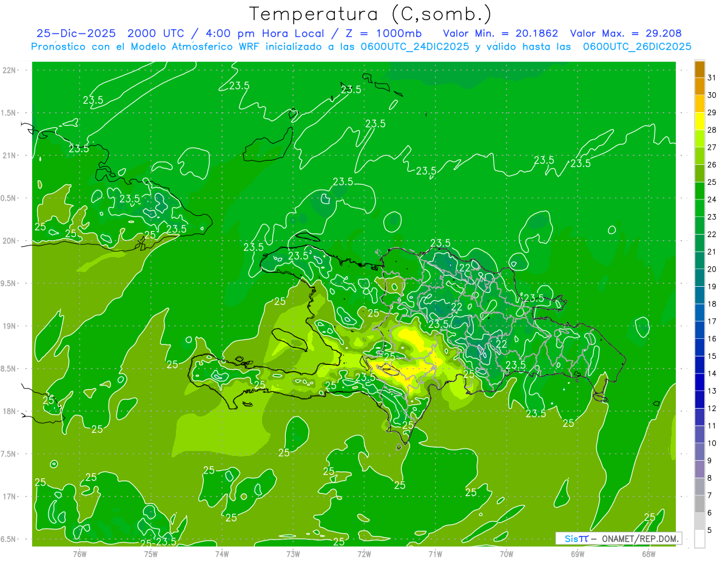Click the valid-until time '0600UTC_26DIC2025'
This screenshot has height=562, width=728.
637,47
